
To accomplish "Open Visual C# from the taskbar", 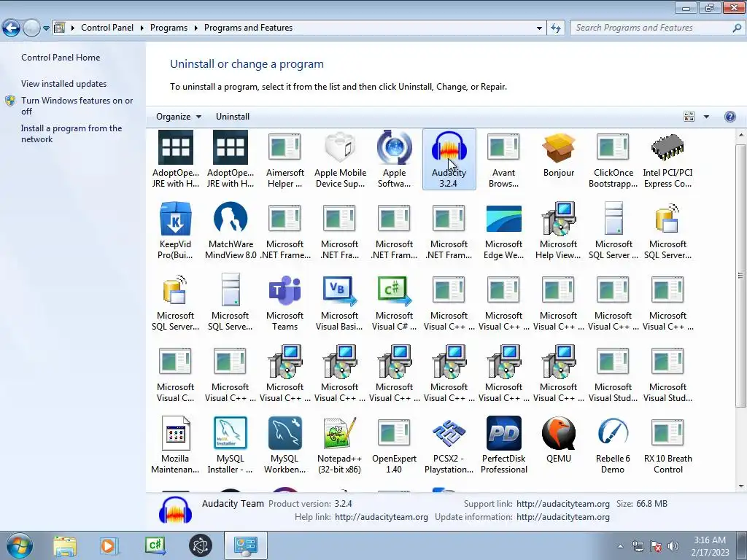I will [x=155, y=545].
